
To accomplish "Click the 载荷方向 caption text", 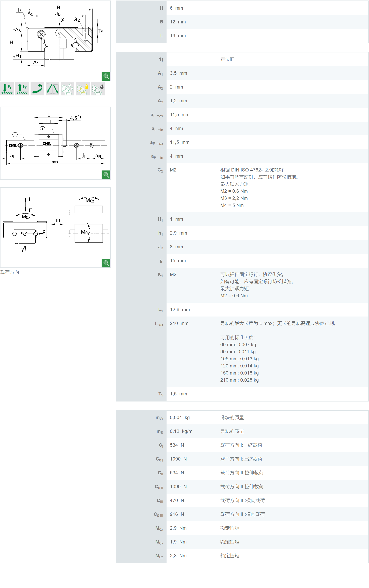I will click(x=9, y=272).
